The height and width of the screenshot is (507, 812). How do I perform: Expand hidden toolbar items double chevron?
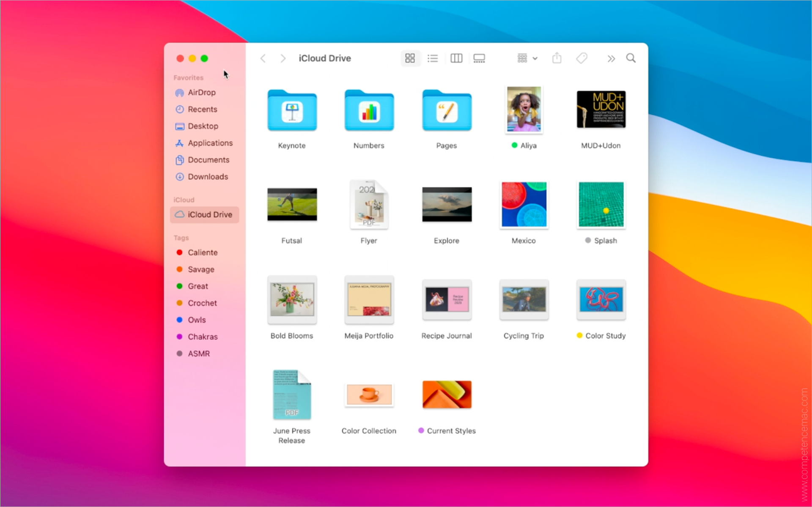point(611,58)
